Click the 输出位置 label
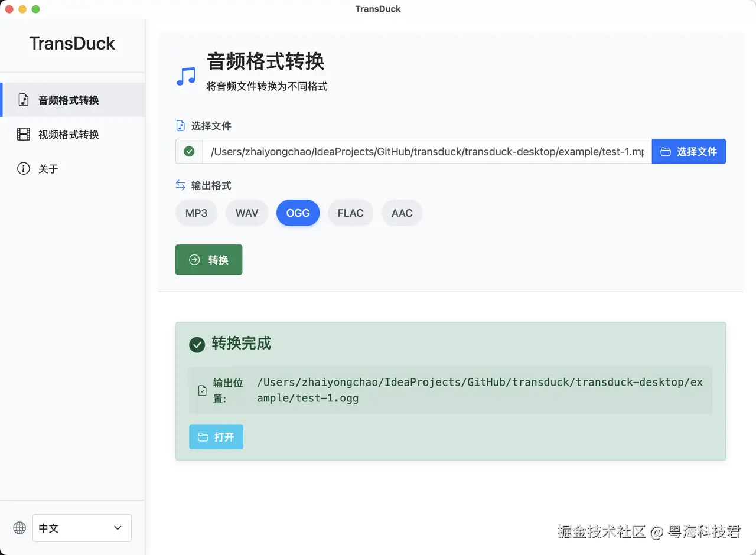Image resolution: width=756 pixels, height=555 pixels. coord(228,390)
